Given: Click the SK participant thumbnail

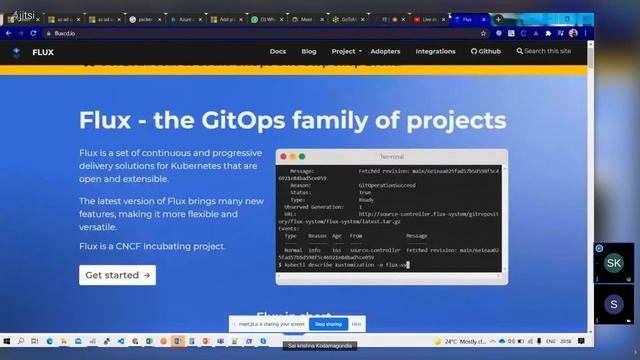Looking at the screenshot, I should coord(613,263).
